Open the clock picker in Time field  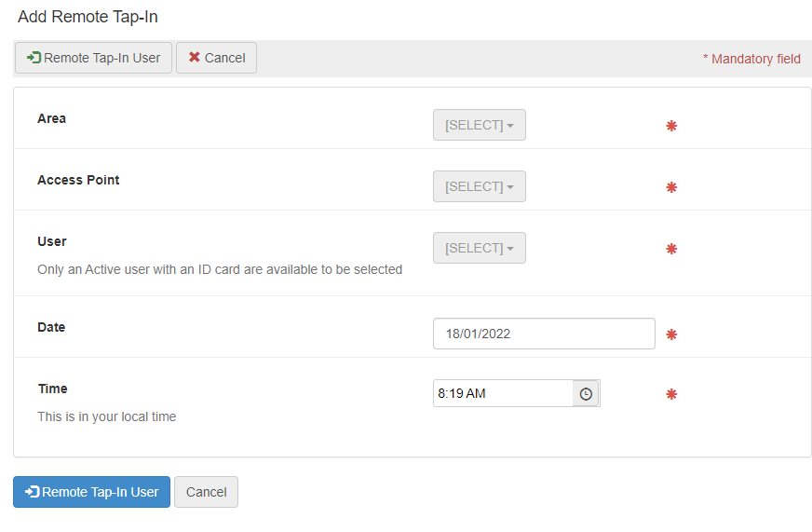(x=586, y=393)
